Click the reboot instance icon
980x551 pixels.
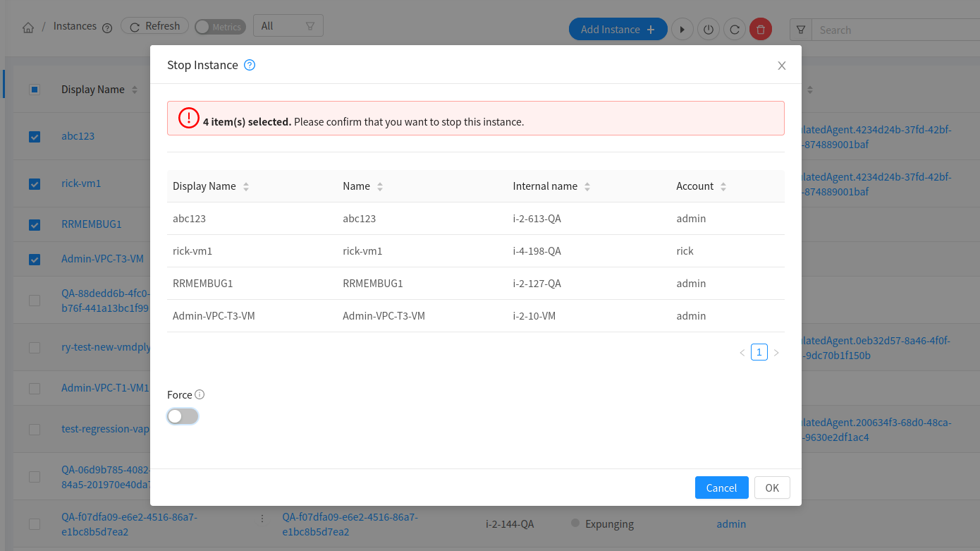(734, 30)
